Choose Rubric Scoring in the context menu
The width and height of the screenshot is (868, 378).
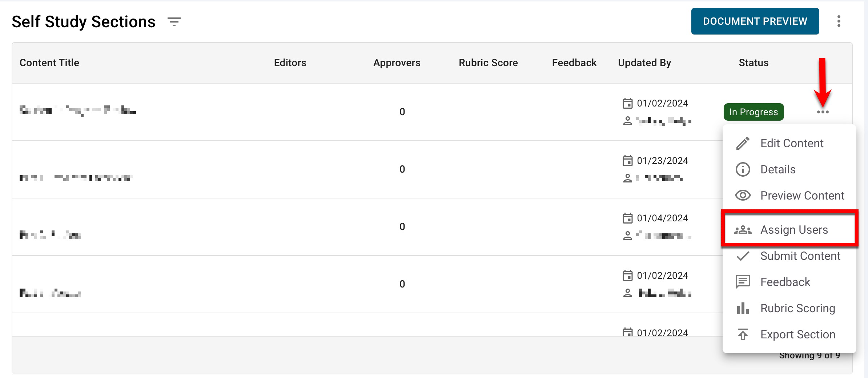pos(797,308)
